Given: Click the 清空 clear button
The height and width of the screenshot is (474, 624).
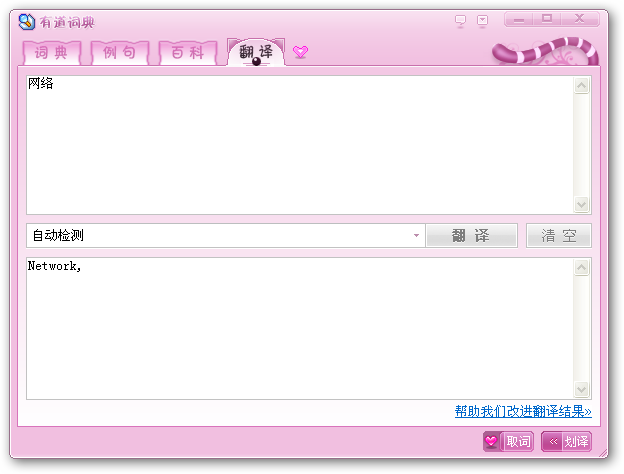Looking at the screenshot, I should pyautogui.click(x=559, y=236).
